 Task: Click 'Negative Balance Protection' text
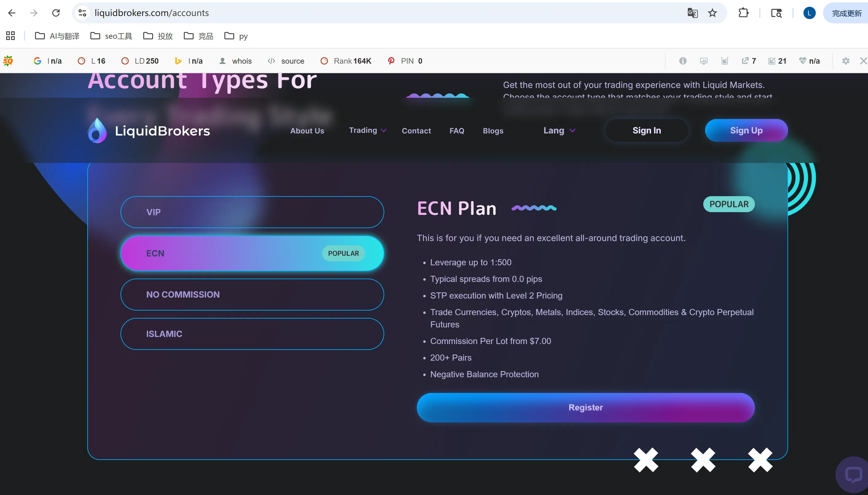[x=484, y=374]
